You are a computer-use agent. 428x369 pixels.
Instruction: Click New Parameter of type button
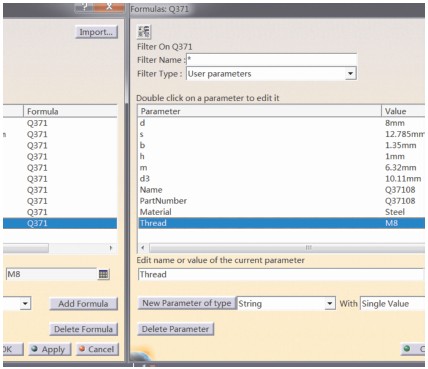[x=187, y=303]
